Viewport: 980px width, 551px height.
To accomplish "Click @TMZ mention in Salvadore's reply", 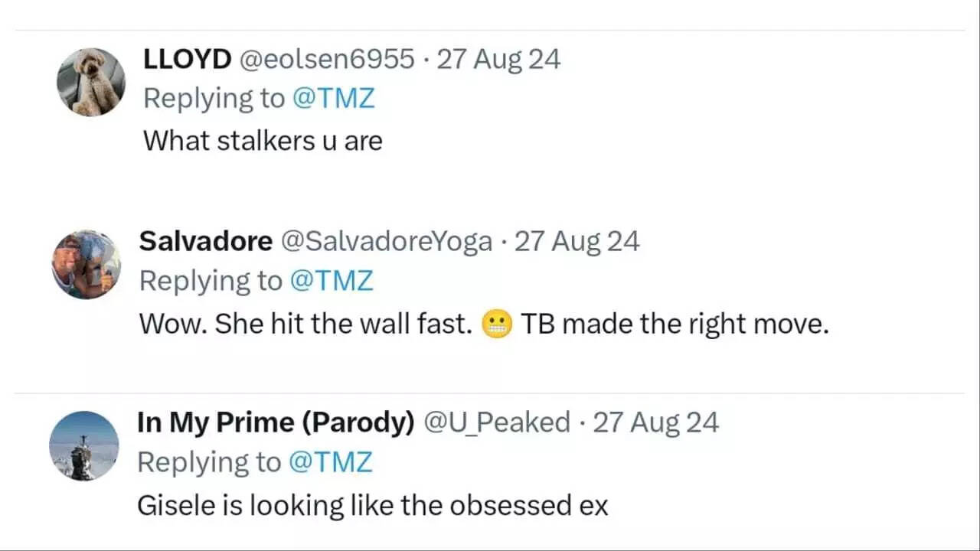I will 332,282.
